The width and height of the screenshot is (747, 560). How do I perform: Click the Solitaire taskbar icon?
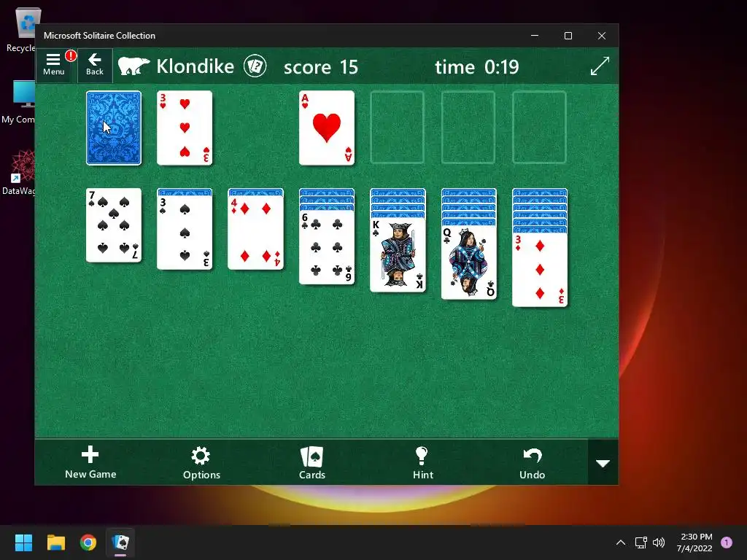click(120, 542)
